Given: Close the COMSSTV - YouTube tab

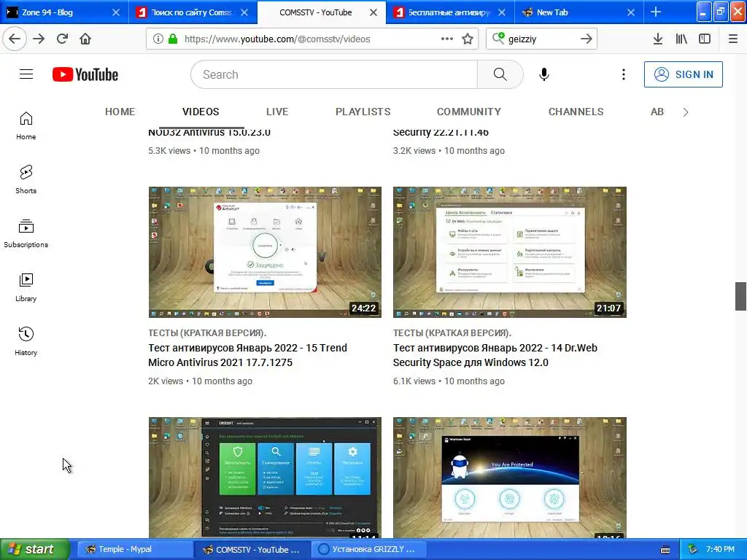Looking at the screenshot, I should click(x=373, y=12).
